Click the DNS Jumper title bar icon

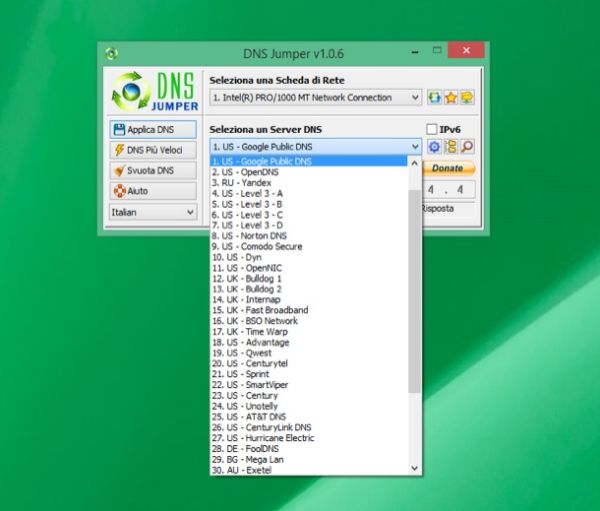pyautogui.click(x=111, y=54)
